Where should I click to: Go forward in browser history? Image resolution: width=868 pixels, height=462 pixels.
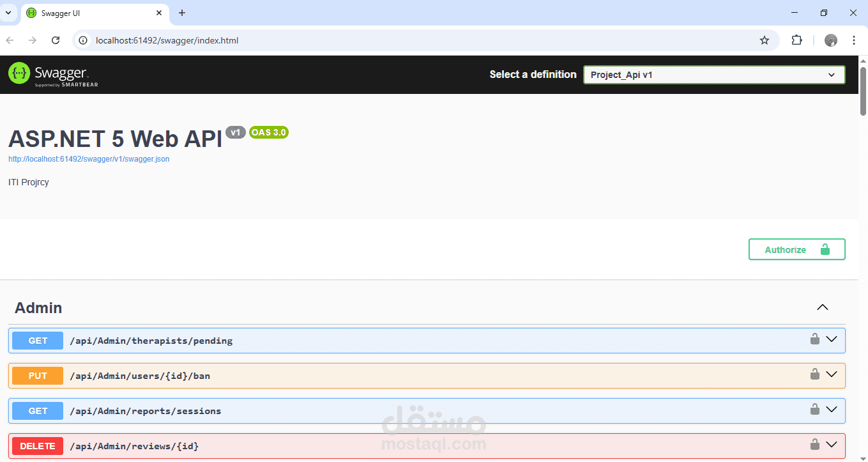point(33,40)
